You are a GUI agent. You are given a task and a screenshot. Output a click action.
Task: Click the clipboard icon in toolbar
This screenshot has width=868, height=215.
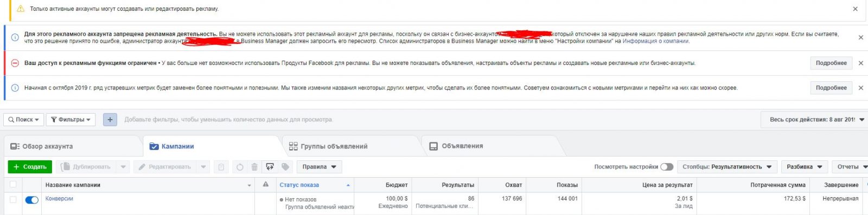tap(221, 167)
